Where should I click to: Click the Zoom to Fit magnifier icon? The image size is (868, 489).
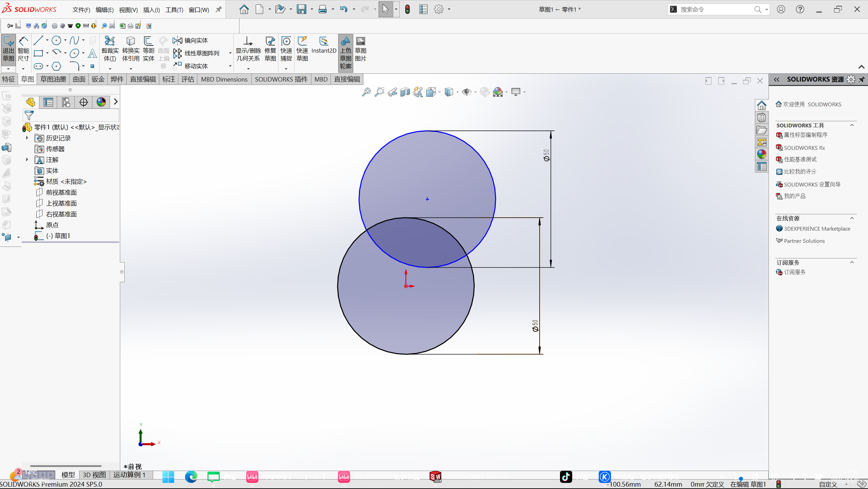coord(366,92)
